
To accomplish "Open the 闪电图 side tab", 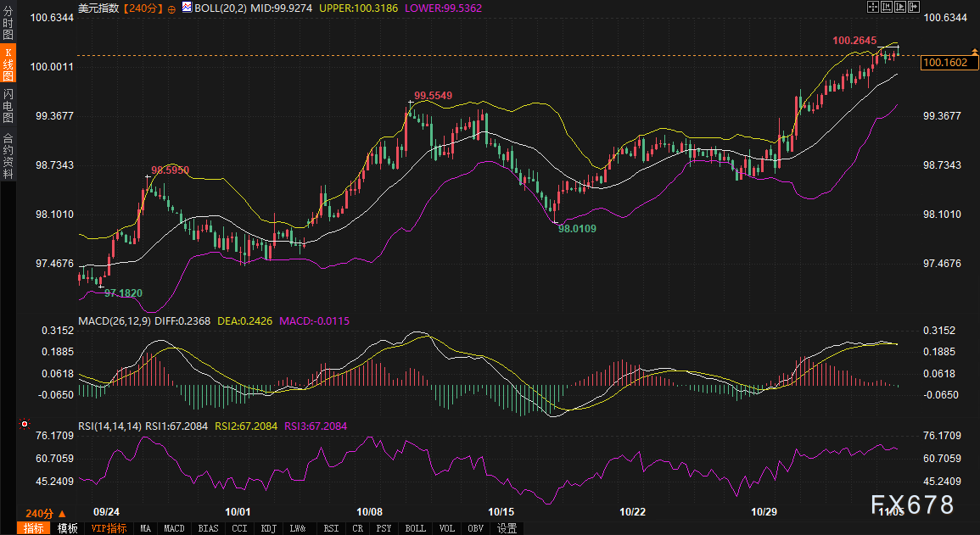I will point(8,106).
